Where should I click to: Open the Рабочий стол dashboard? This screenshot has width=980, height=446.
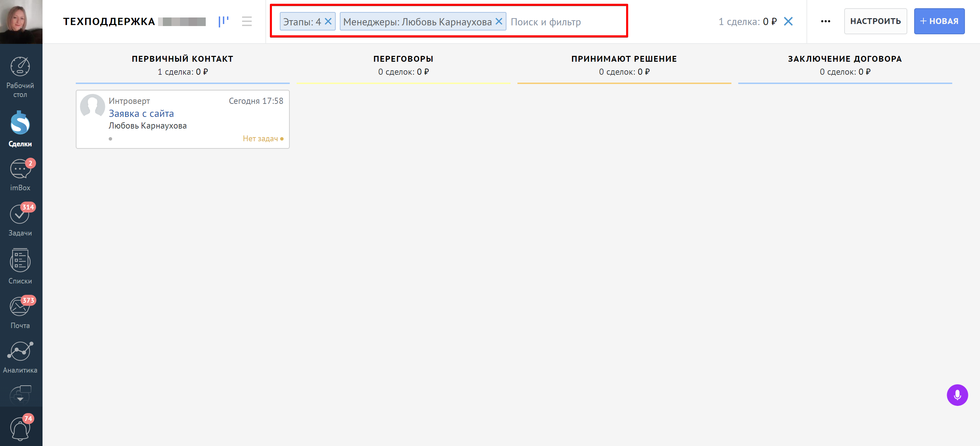point(20,77)
